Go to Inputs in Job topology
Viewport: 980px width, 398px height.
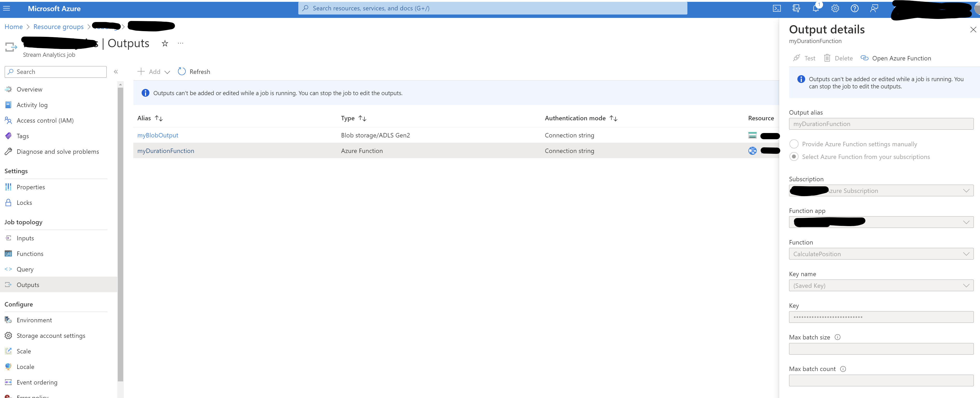tap(25, 238)
